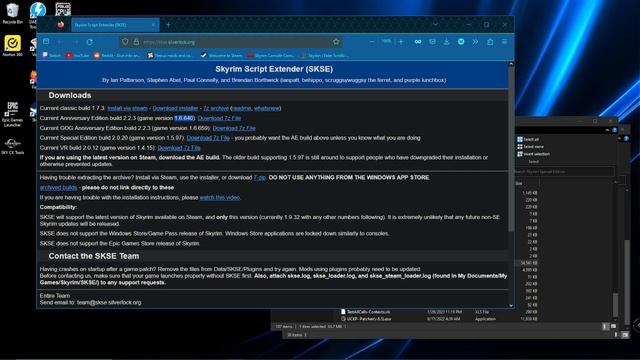Click the highlighted 1.6.640 game version text
Screen dimensions: 640x360
point(184,118)
